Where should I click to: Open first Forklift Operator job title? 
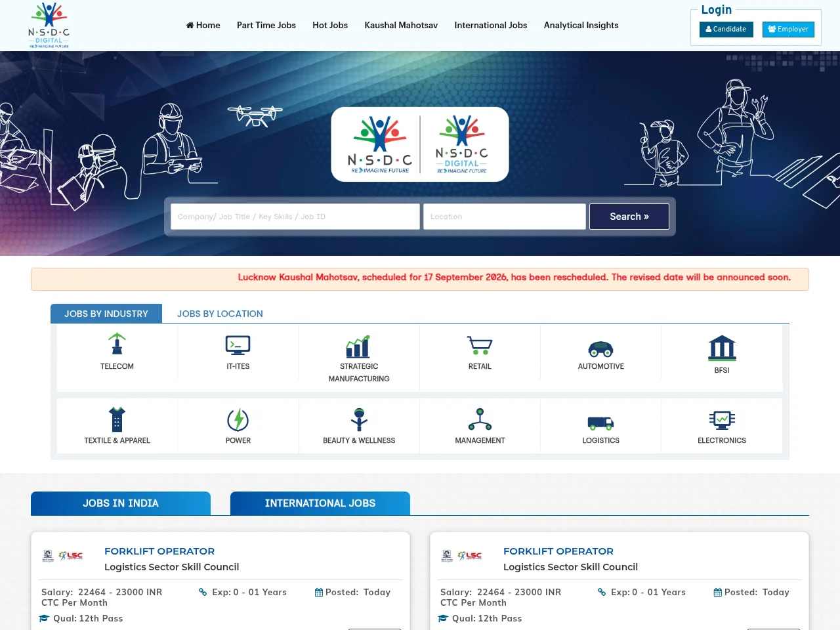159,551
